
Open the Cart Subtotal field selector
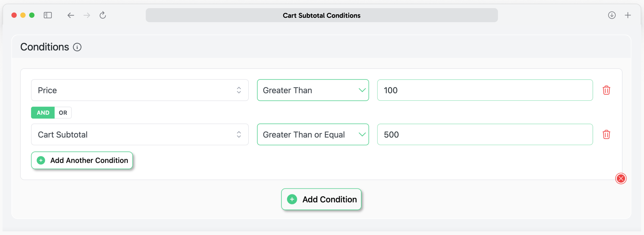(x=140, y=135)
